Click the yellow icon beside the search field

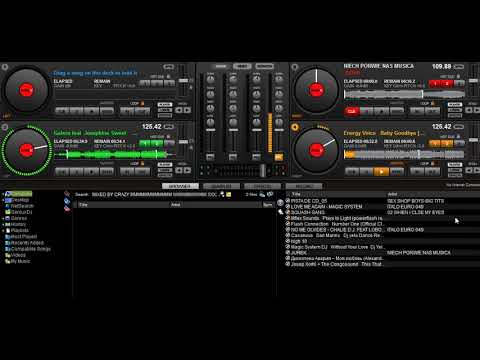(229, 194)
